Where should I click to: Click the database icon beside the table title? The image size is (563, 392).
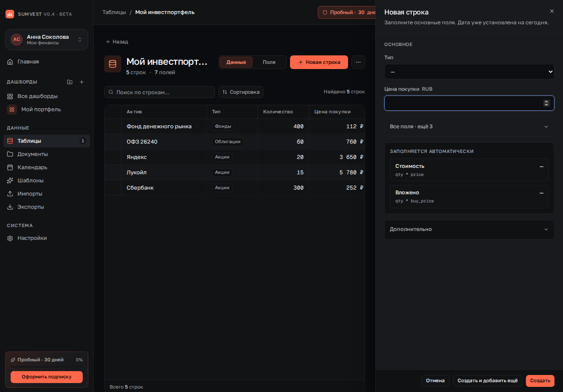click(113, 64)
